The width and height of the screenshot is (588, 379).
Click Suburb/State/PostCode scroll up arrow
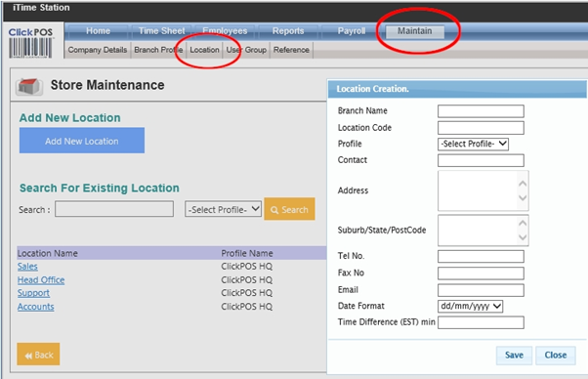pos(523,223)
